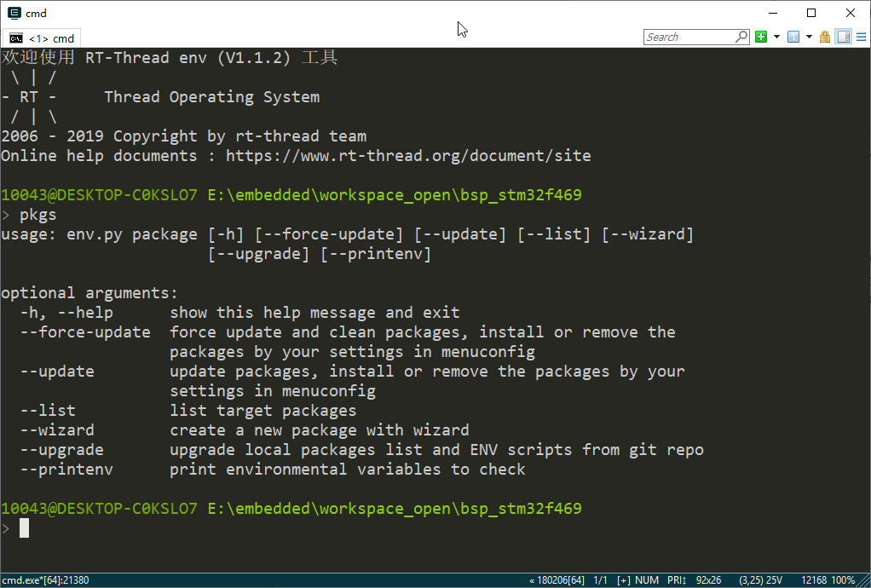This screenshot has width=871, height=588.
Task: Minimize the cmd window
Action: click(773, 13)
